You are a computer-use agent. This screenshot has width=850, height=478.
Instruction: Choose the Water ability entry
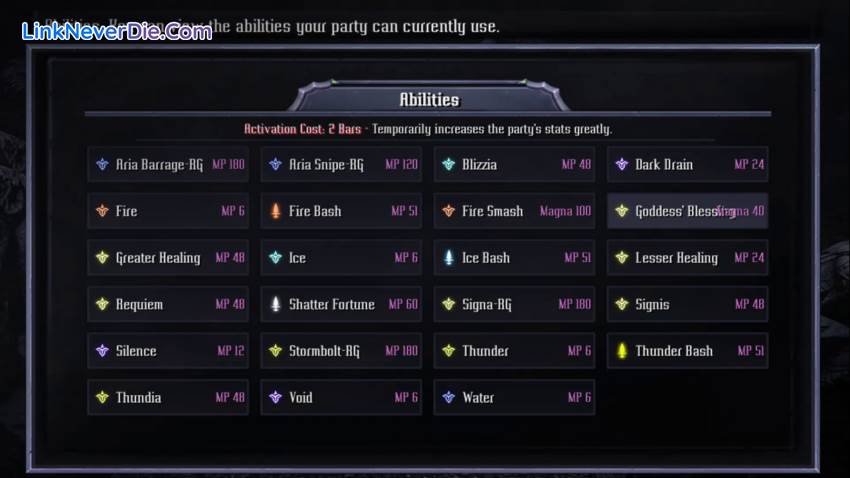[514, 397]
